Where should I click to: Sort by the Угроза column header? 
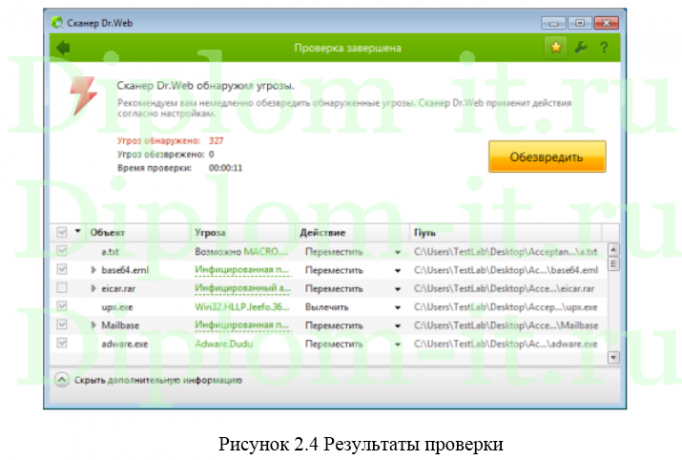[243, 233]
